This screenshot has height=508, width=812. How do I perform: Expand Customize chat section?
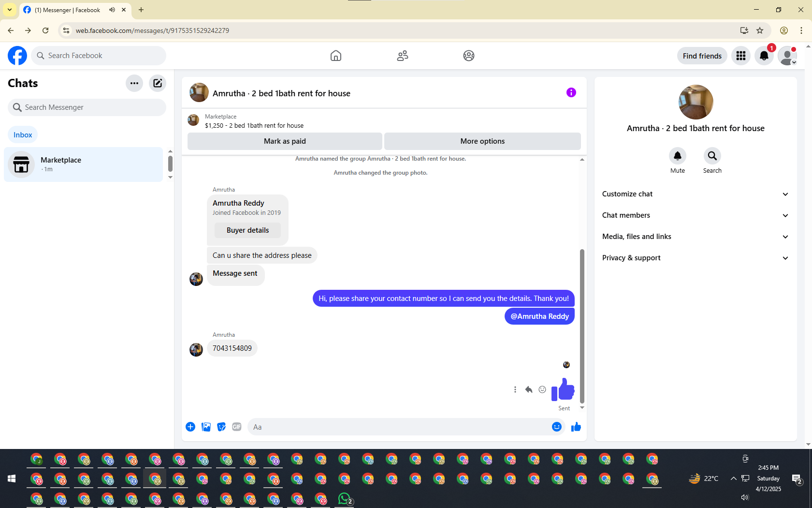(696, 194)
